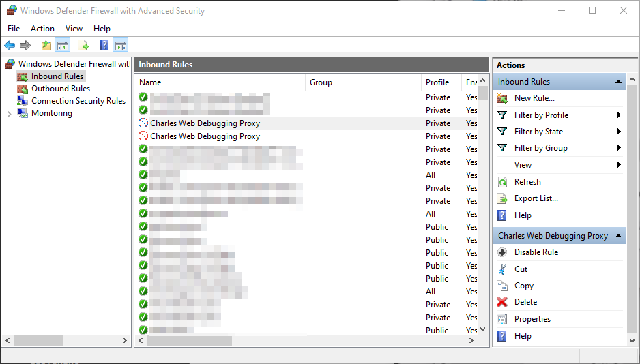Toggle the Show/Hide Action Pane icon
The image size is (640, 364).
point(121,45)
